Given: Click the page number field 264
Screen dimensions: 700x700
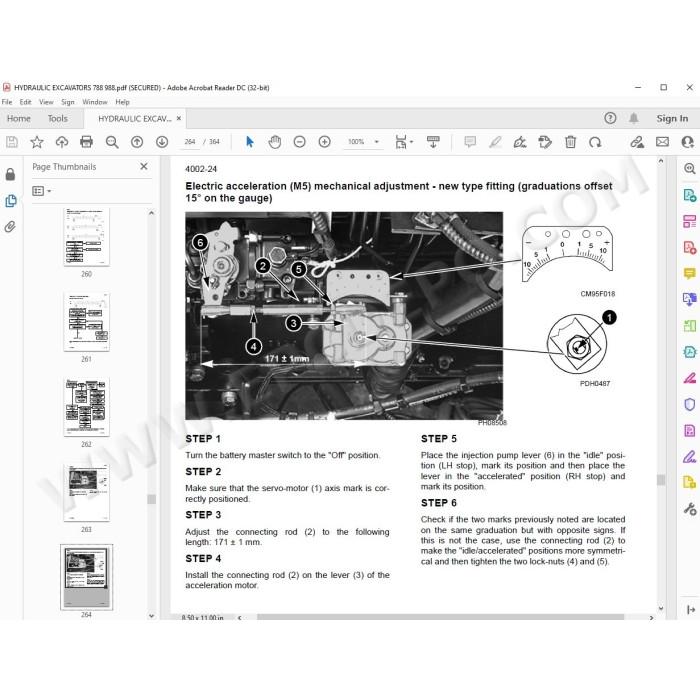Looking at the screenshot, I should coord(190,142).
